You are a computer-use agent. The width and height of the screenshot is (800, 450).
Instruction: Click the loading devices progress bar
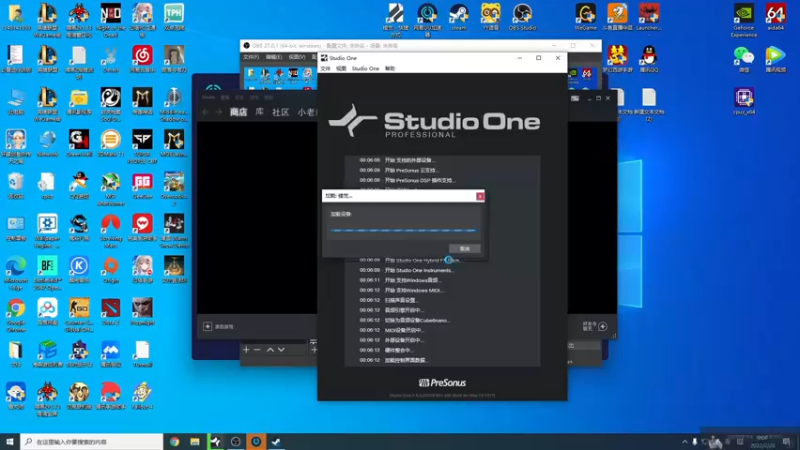(403, 231)
